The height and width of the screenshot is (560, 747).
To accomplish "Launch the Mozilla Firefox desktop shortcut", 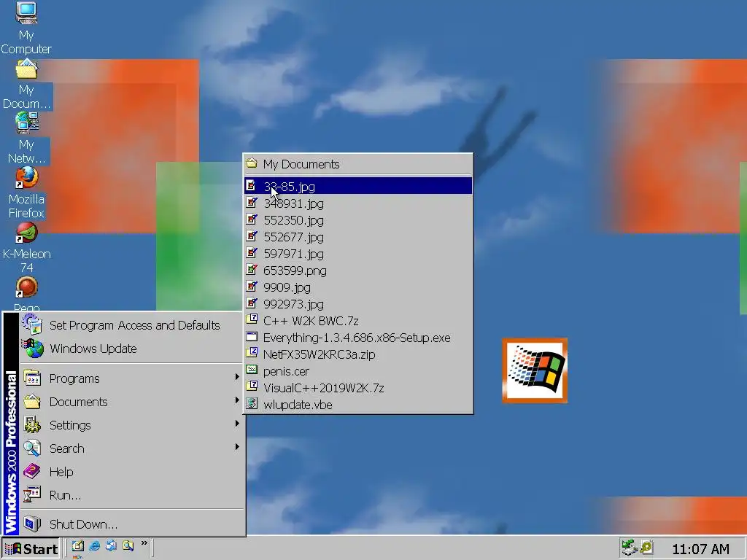I will point(26,192).
